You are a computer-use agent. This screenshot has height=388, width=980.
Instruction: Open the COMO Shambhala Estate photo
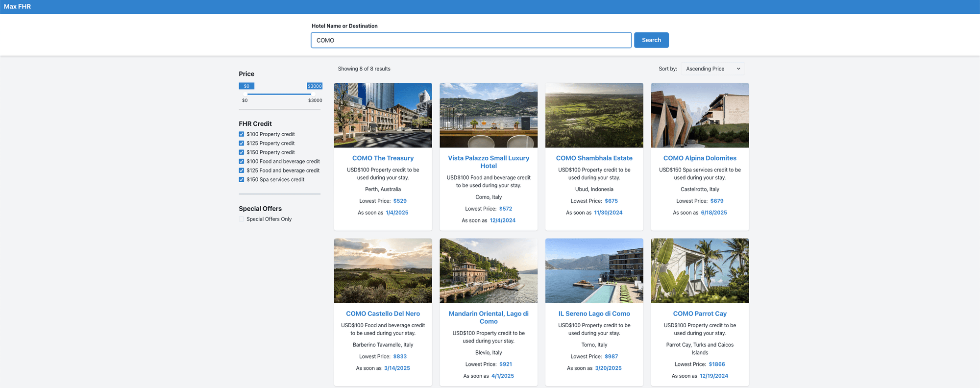click(594, 115)
